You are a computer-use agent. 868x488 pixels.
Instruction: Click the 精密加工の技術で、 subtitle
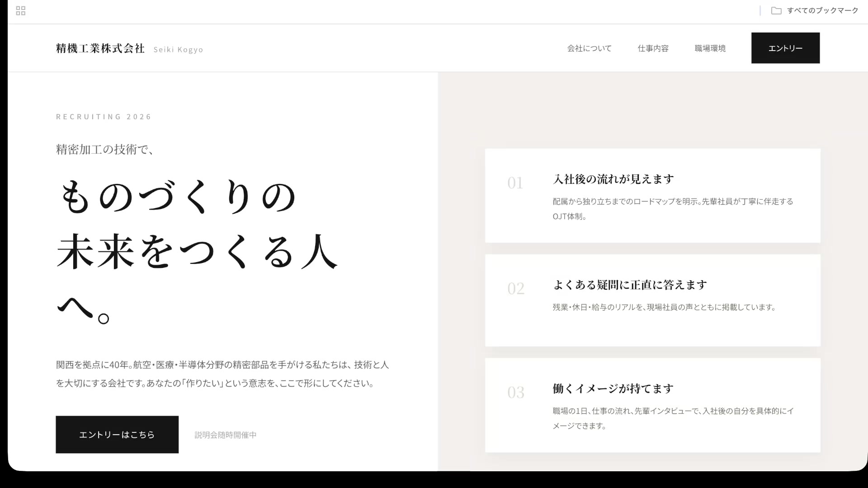tap(105, 149)
